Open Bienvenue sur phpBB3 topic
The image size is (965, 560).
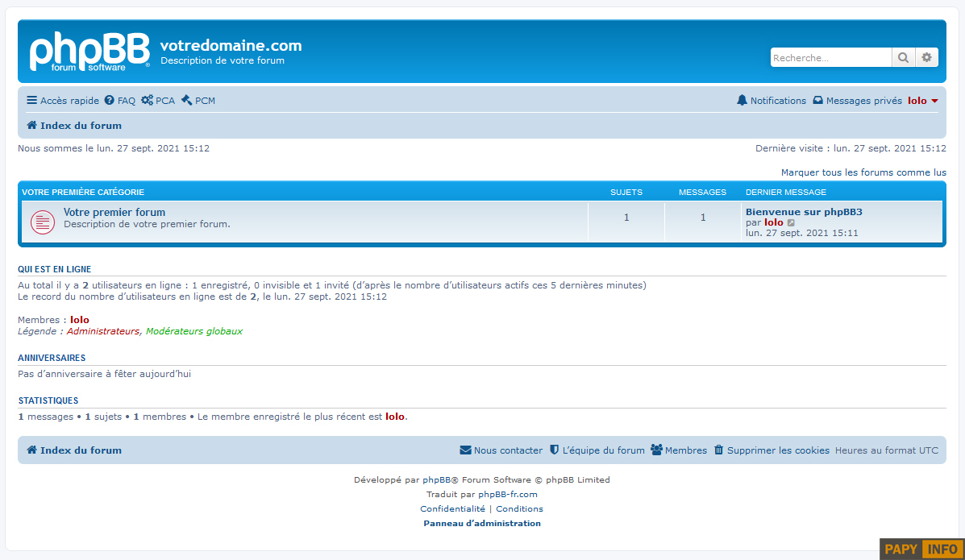(x=804, y=212)
